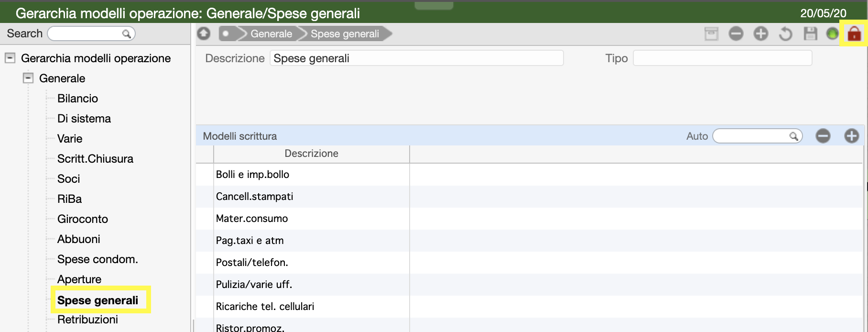Select Aperture in the tree
This screenshot has height=332, width=868.
[x=79, y=279]
